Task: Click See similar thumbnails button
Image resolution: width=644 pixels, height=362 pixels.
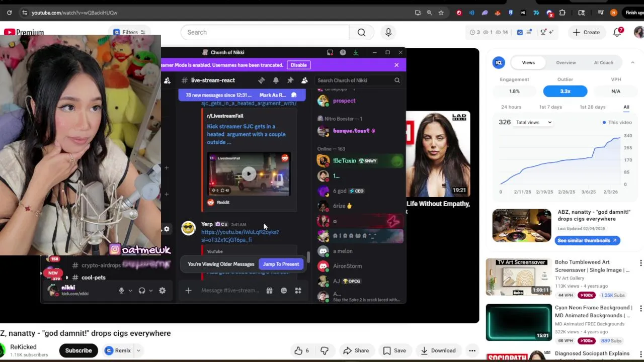Action: [x=587, y=240]
